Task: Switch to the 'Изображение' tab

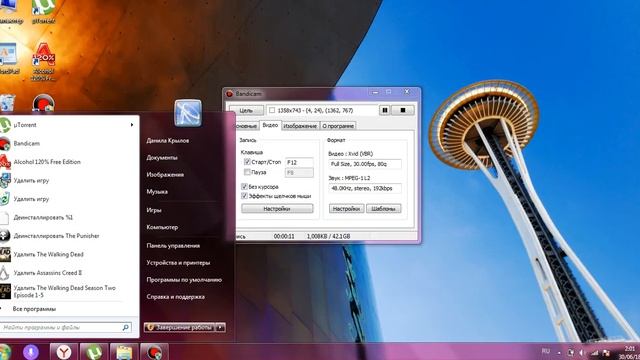Action: tap(300, 126)
